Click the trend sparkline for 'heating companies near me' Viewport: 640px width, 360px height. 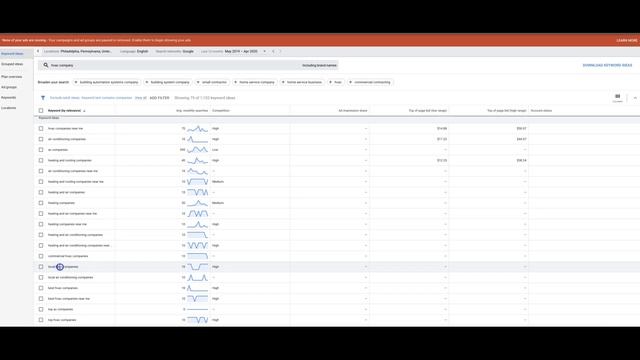click(197, 224)
